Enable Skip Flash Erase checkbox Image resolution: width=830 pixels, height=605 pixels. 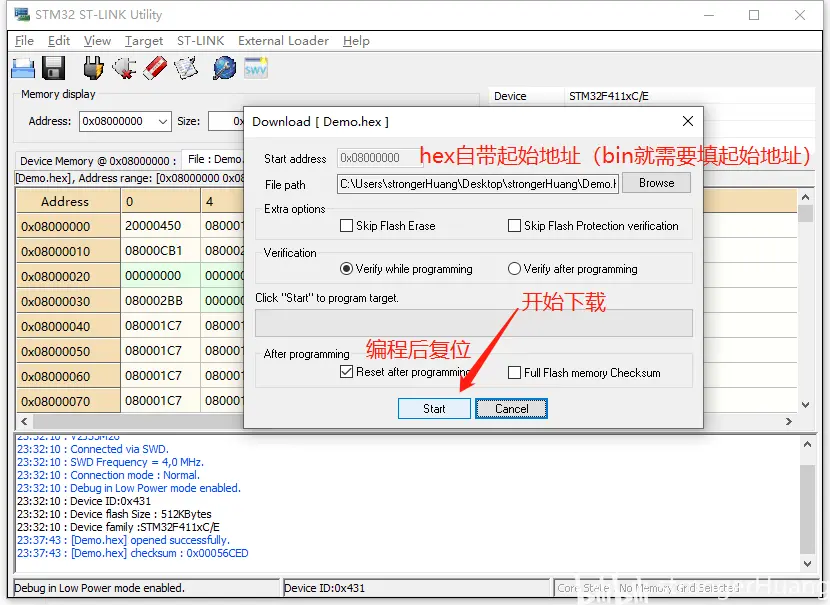coord(346,226)
